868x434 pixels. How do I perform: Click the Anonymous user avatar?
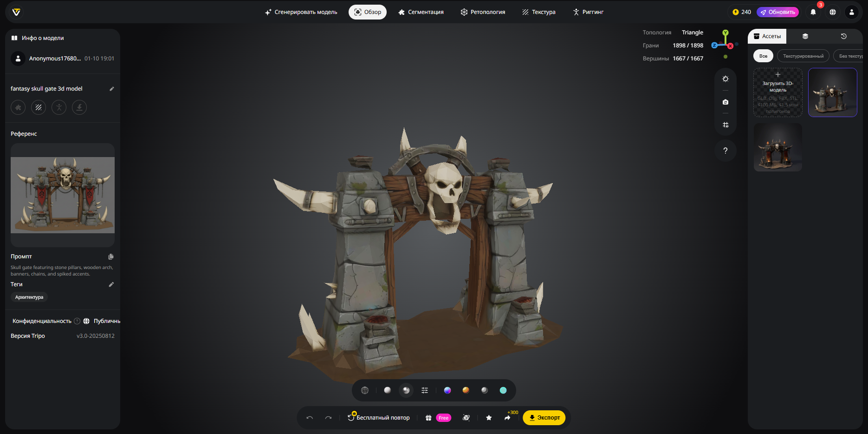tap(18, 59)
